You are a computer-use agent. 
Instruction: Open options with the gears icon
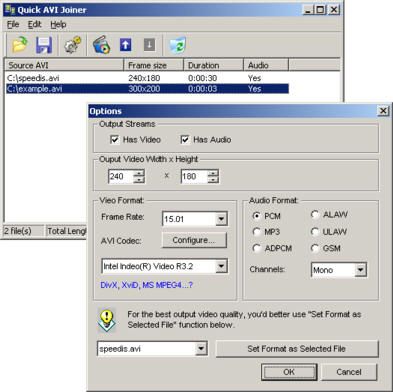73,45
